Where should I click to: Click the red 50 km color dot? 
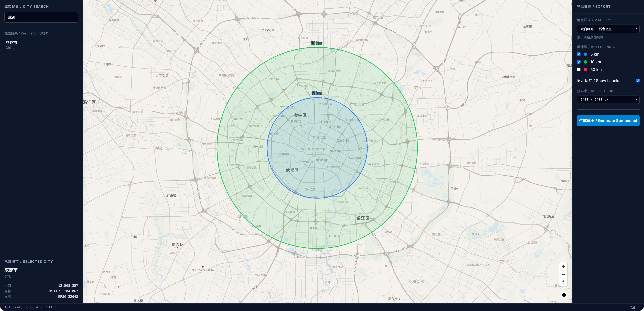point(585,70)
